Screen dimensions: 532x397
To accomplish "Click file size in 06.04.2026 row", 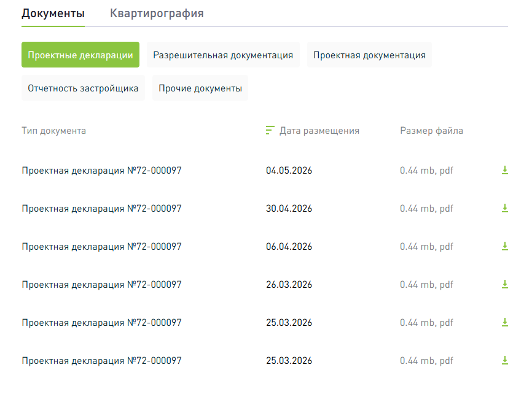I will point(426,246).
